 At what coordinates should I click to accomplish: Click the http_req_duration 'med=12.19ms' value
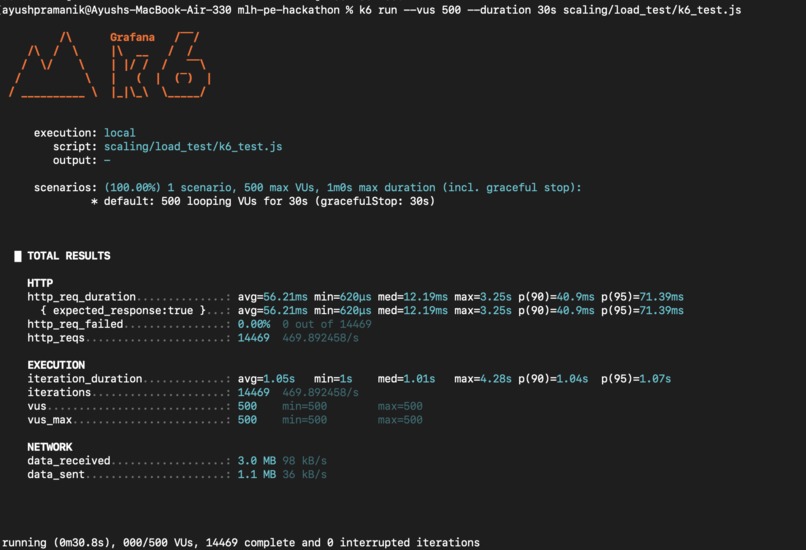coord(412,297)
